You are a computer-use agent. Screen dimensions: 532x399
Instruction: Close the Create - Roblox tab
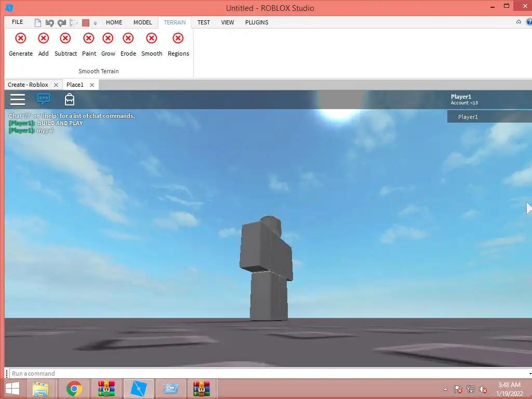point(56,85)
